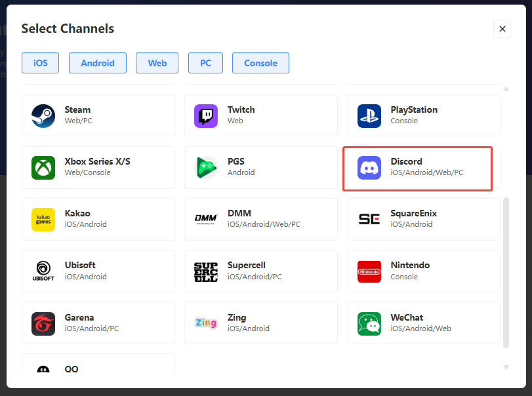The height and width of the screenshot is (396, 532).
Task: Click the Xbox logo icon
Action: [x=43, y=167]
